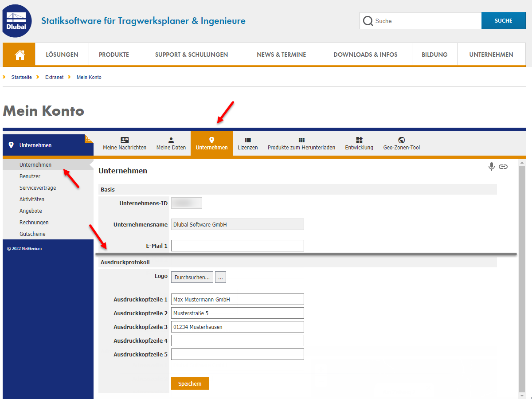Open the Entwicklung section icon

[x=359, y=139]
